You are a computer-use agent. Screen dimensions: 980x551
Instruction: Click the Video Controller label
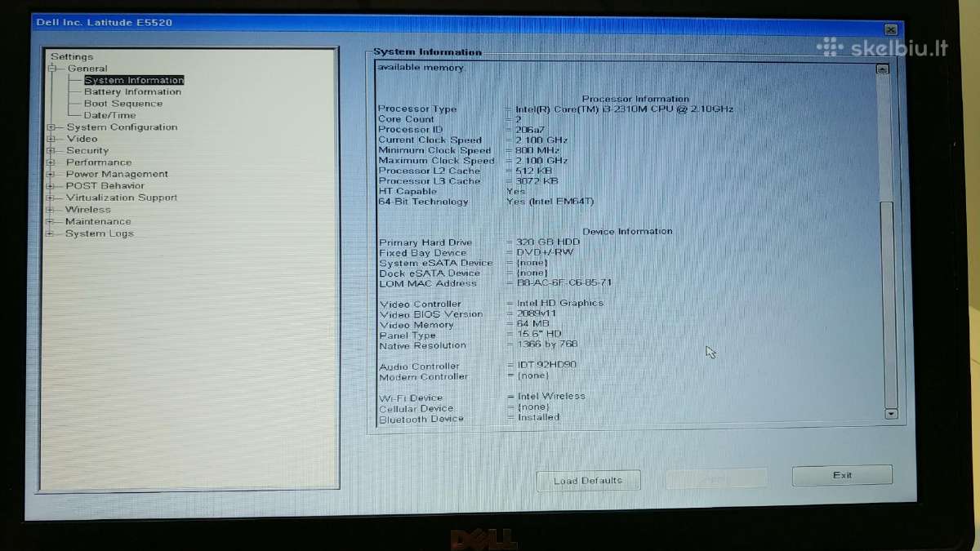421,304
